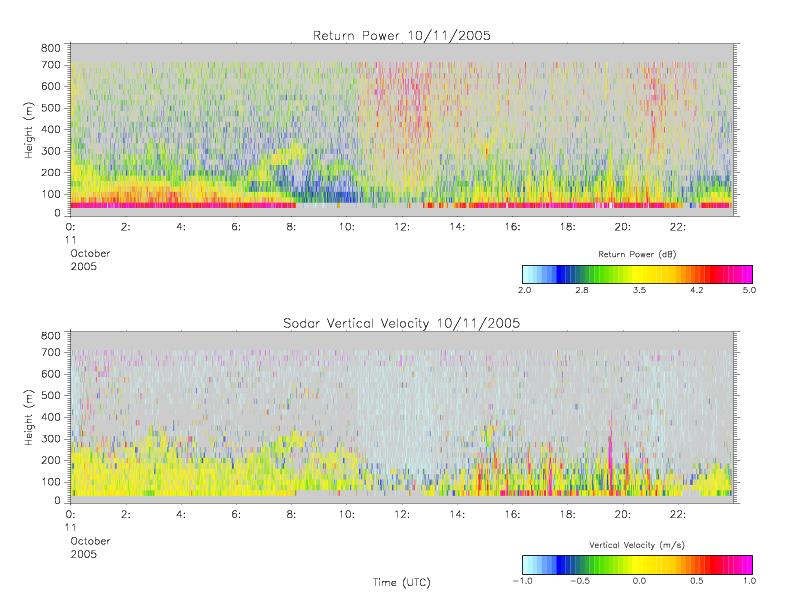Click the 800 height tick of Return Power plot
The width and height of the screenshot is (791, 611).
pyautogui.click(x=50, y=48)
